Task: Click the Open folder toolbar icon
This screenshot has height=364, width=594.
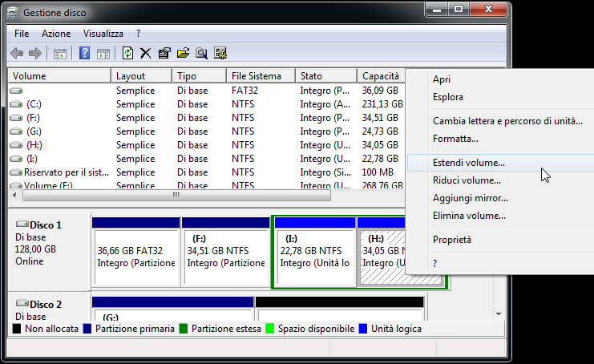Action: click(x=183, y=53)
